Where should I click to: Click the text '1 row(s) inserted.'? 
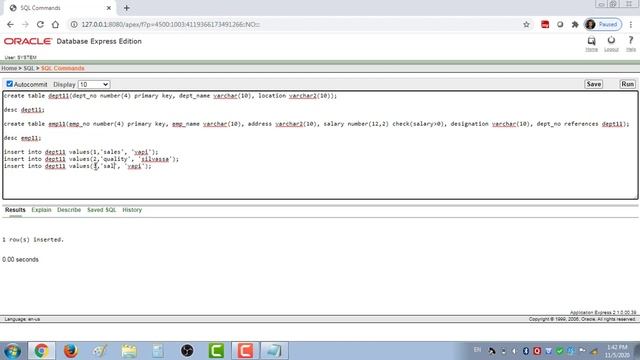(x=33, y=240)
